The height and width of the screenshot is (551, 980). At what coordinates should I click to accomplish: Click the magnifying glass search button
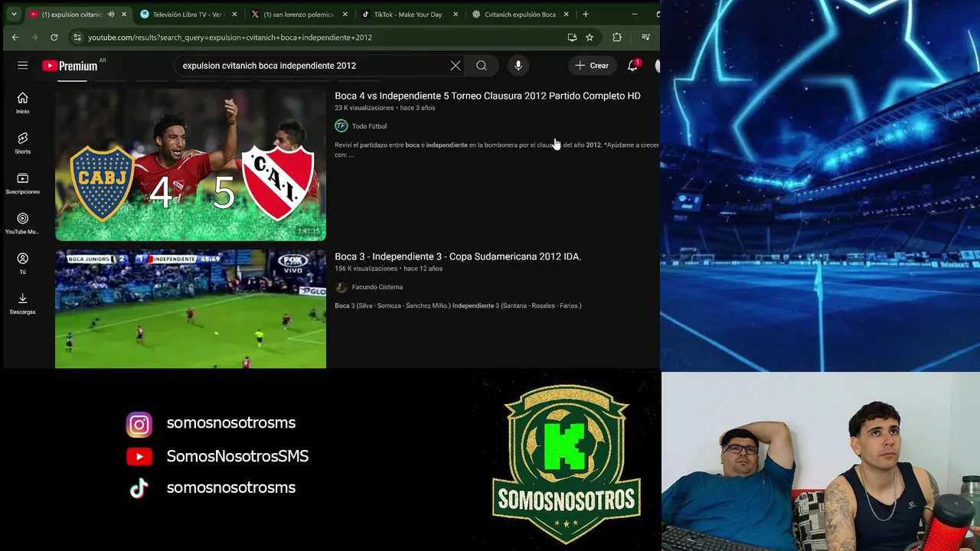(482, 66)
